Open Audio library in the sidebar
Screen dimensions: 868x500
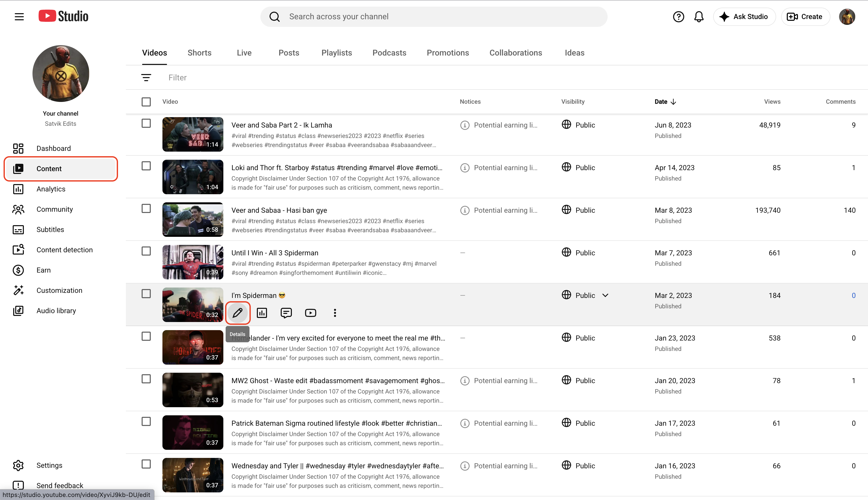[x=60, y=310]
